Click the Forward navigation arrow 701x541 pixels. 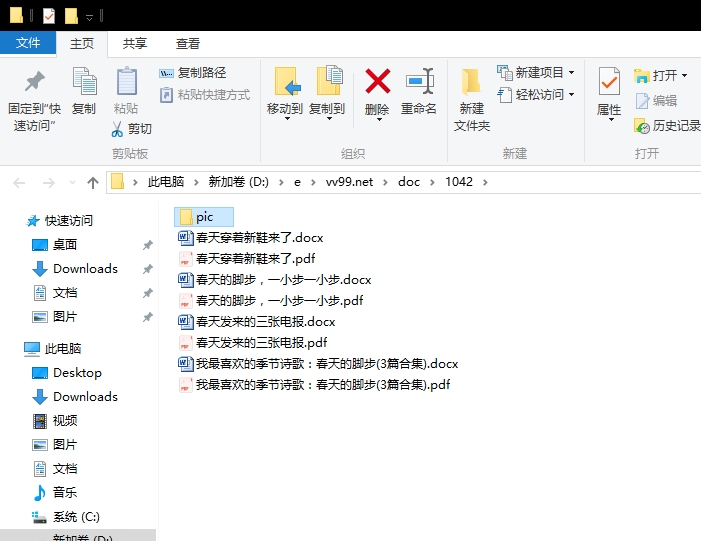(x=48, y=183)
